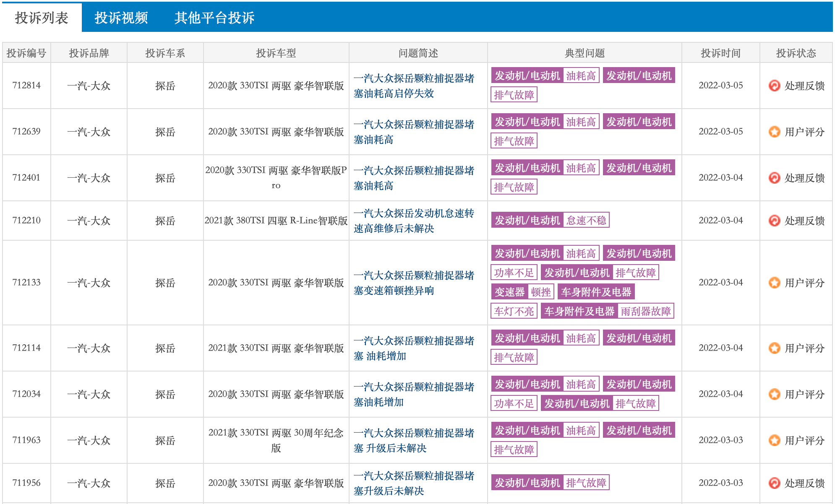Click the 处理反馈 label for complaint 712814
The image size is (835, 504).
point(804,86)
